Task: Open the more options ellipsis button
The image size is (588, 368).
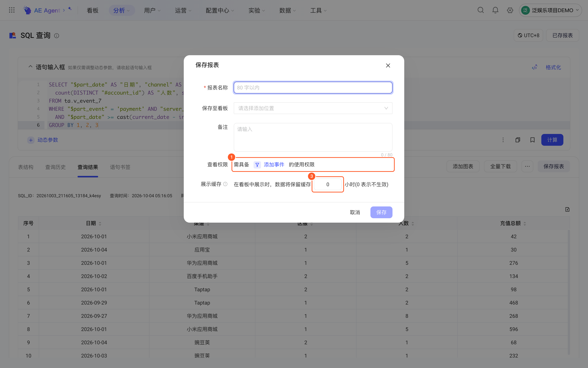Action: coord(527,167)
